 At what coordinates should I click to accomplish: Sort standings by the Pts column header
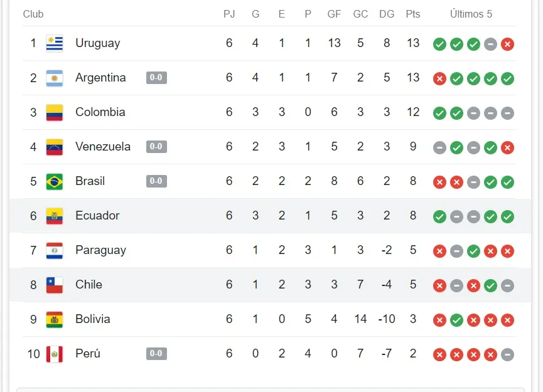point(413,14)
